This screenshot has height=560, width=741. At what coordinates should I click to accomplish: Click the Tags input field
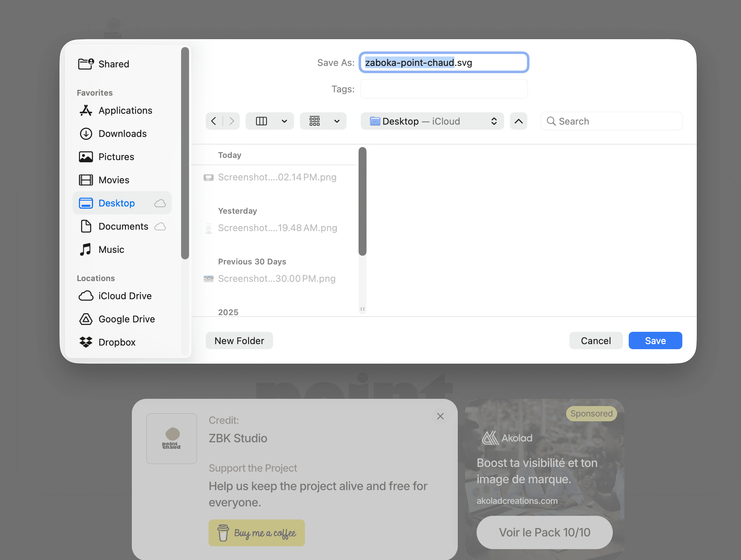[444, 89]
